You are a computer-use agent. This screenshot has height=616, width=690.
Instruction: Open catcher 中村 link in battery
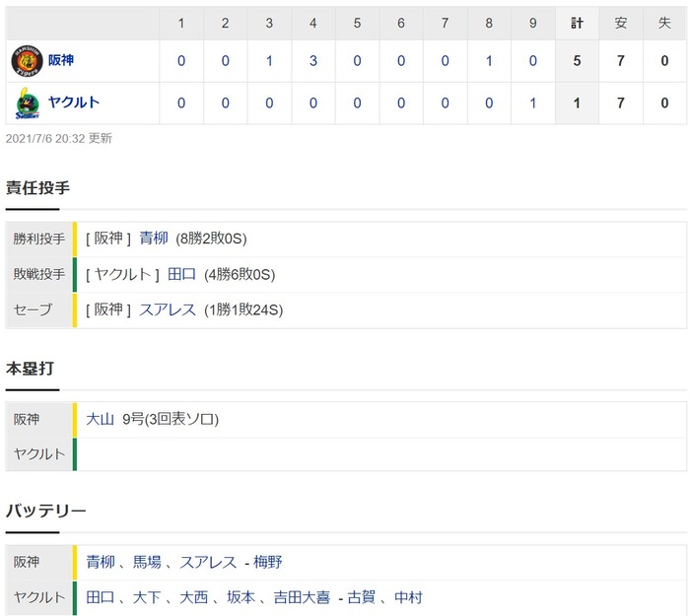tap(409, 597)
